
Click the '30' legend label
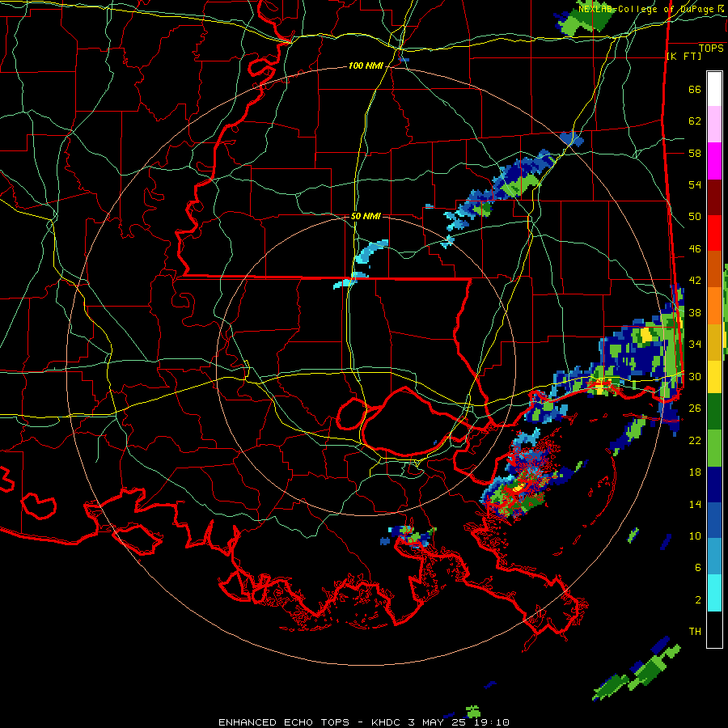pos(695,376)
